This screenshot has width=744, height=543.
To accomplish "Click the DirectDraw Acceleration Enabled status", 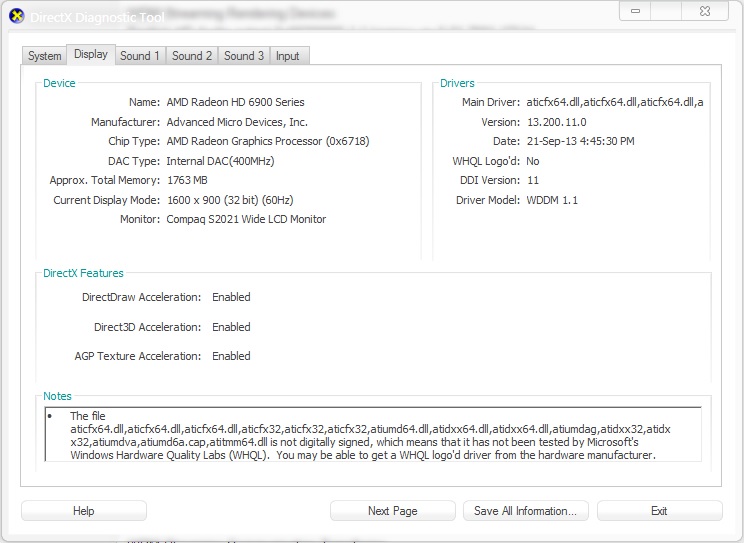I will click(x=231, y=297).
